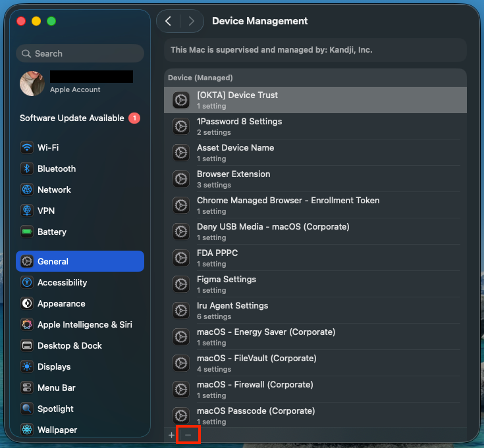Click the Spotlight magnifier icon
Image resolution: width=484 pixels, height=448 pixels.
pos(27,409)
